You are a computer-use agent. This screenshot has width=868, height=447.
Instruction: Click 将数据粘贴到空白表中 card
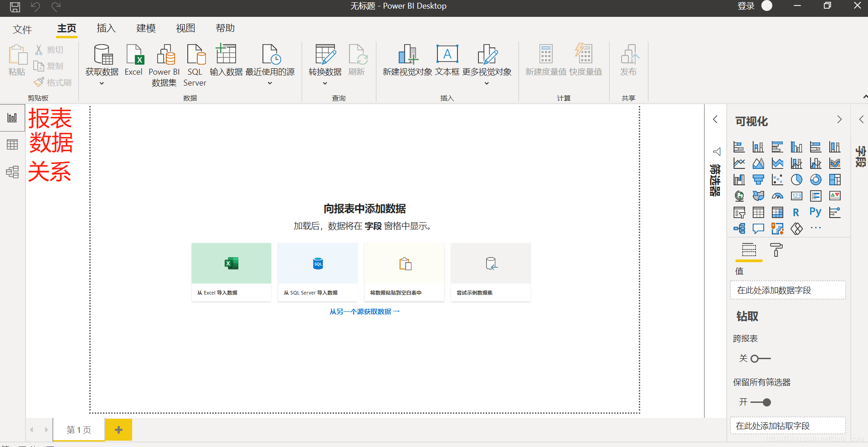(x=405, y=272)
